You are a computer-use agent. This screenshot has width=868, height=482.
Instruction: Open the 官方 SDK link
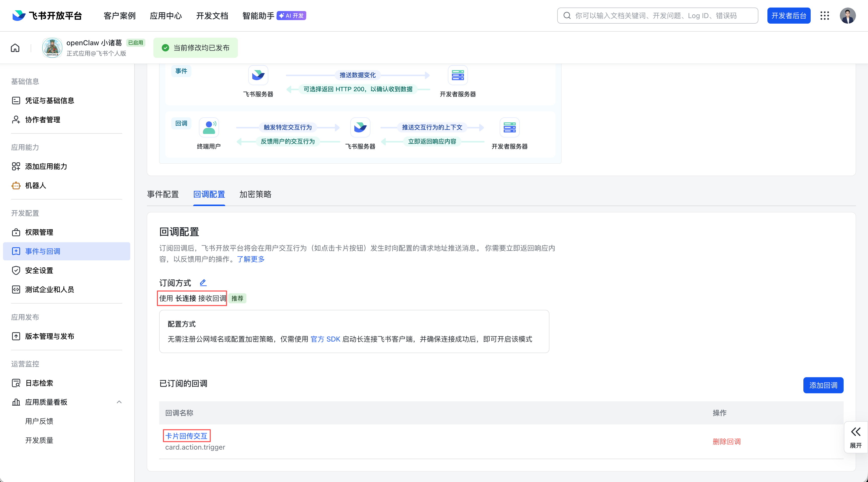[x=325, y=339]
